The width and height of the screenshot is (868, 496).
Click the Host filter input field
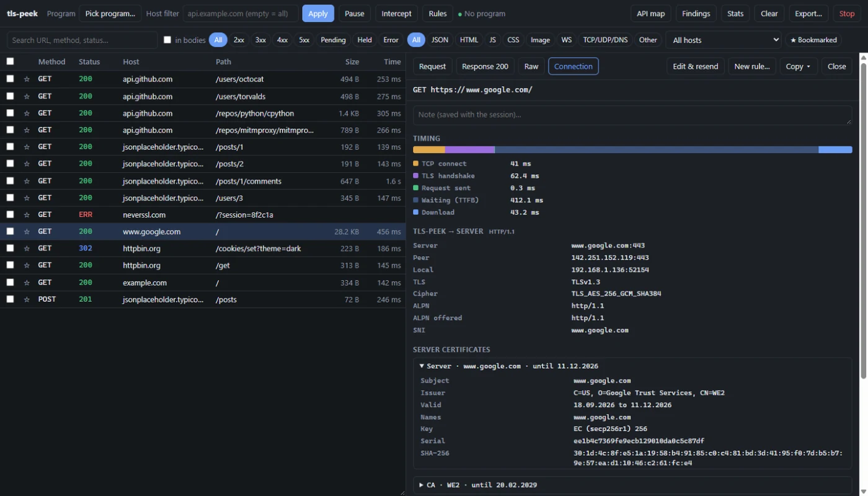[241, 14]
